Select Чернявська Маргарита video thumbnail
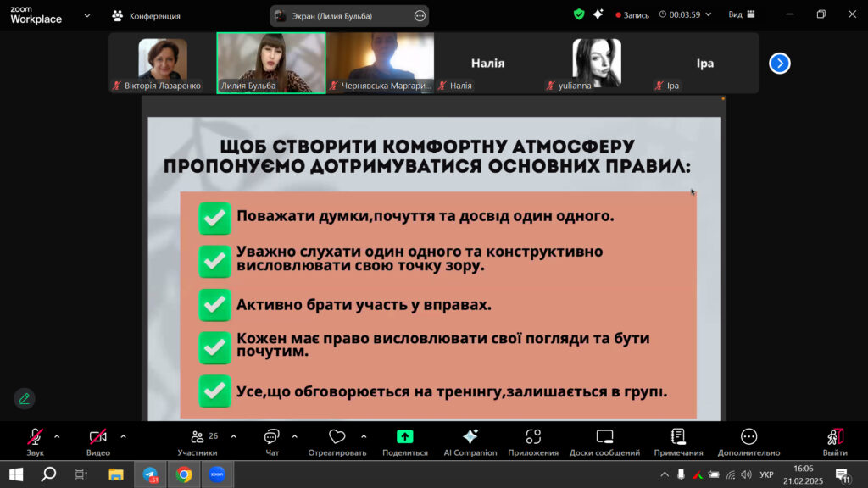This screenshot has width=868, height=488. coord(380,63)
